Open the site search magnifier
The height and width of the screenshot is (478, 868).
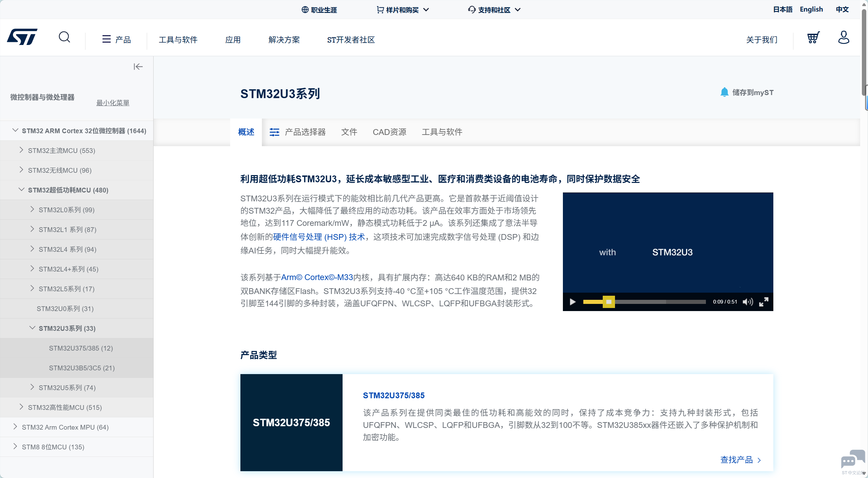tap(64, 37)
